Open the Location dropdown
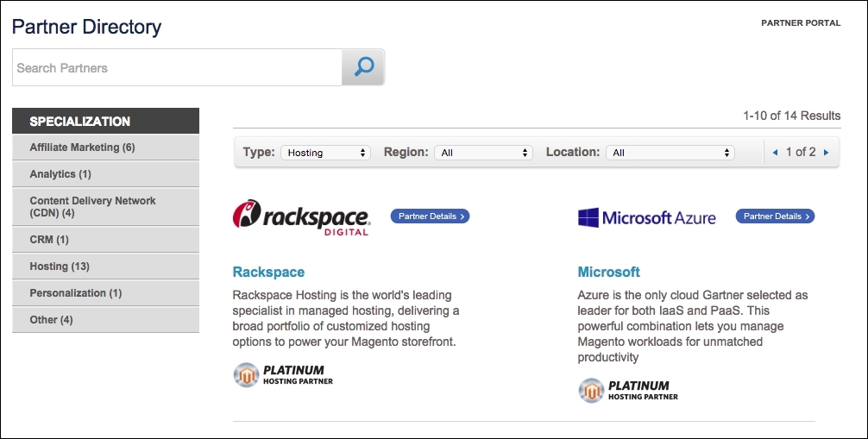Screen dimensions: 868x439 click(670, 153)
